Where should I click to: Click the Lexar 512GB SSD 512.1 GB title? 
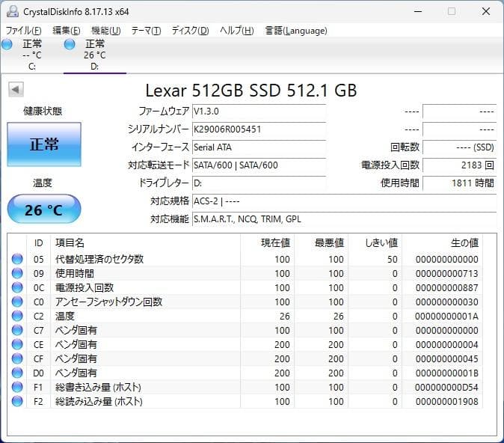(251, 90)
